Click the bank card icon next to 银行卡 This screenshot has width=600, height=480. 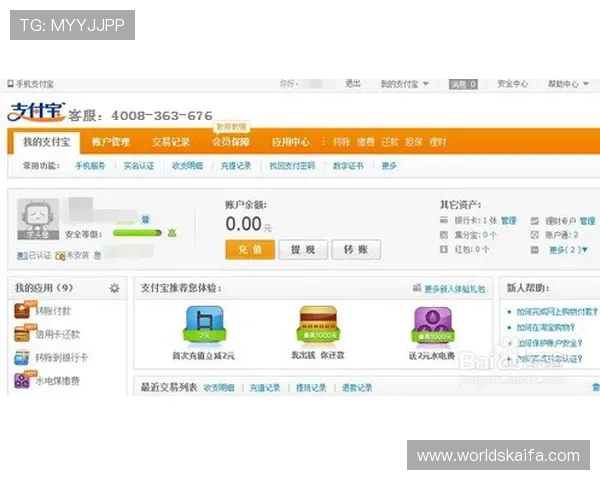pos(444,220)
